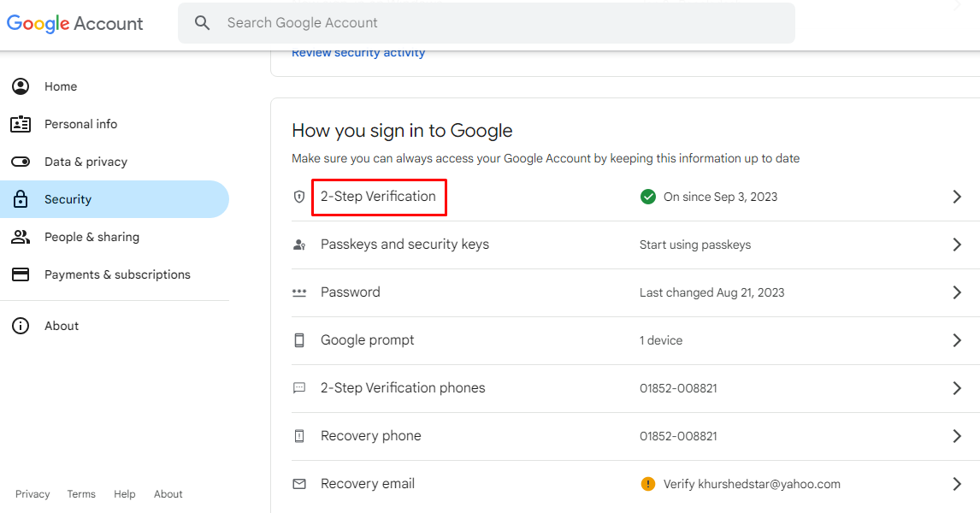980x513 pixels.
Task: Open the Recovery phone setting
Action: (x=370, y=436)
